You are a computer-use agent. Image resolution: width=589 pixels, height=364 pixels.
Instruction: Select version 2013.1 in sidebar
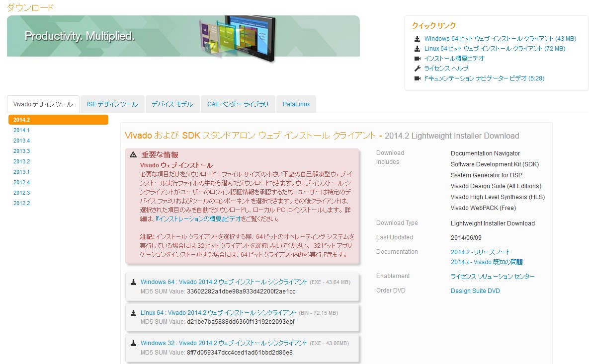21,172
